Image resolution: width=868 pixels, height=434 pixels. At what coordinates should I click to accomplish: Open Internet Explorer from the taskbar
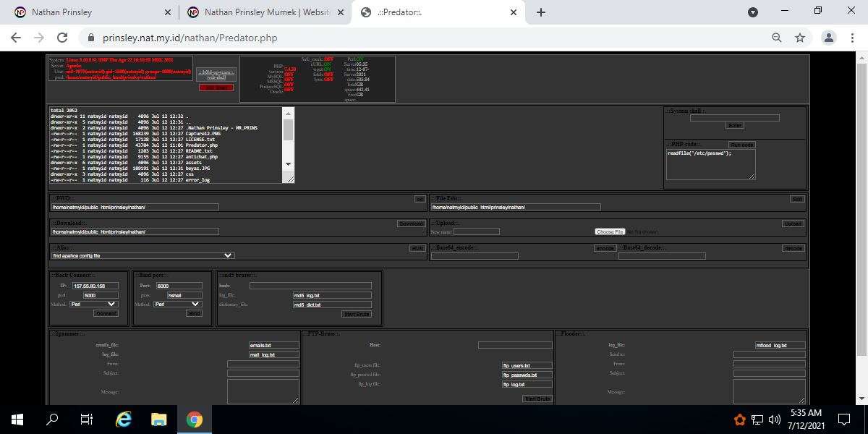(124, 419)
